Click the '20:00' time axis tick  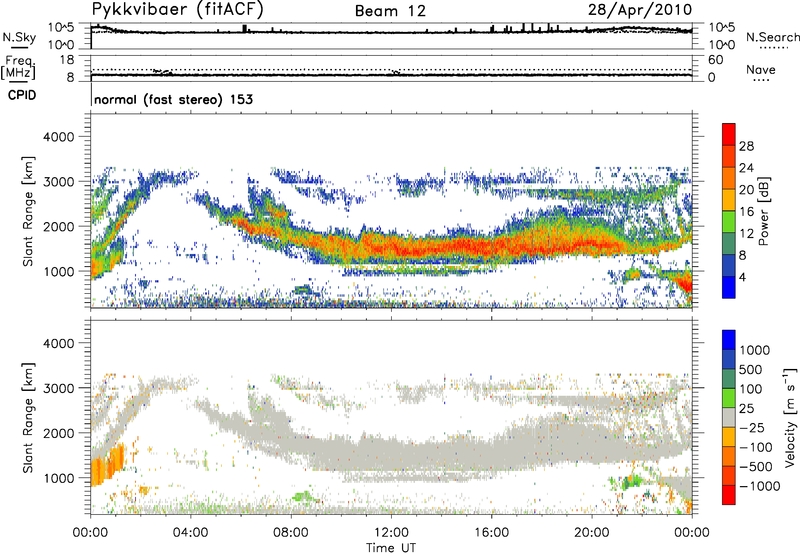(592, 533)
